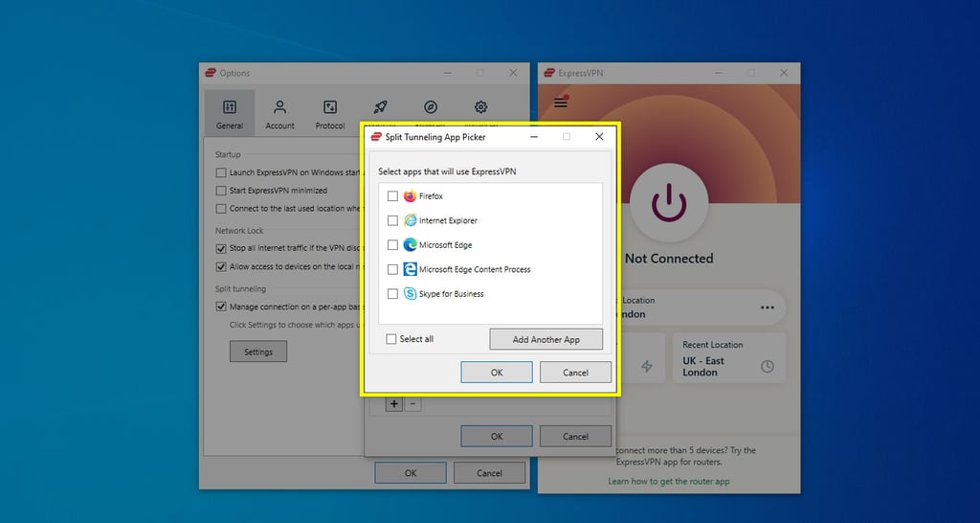The image size is (980, 523).
Task: Open Learn how to get router app link
Action: point(669,481)
